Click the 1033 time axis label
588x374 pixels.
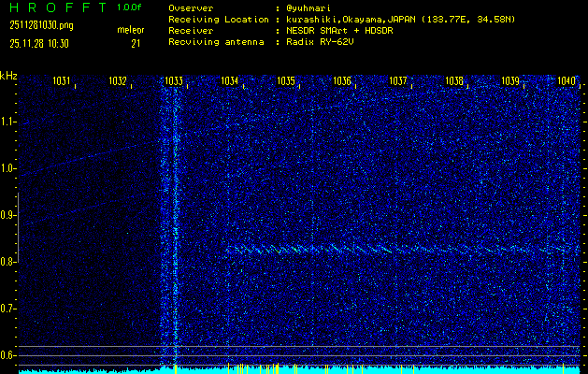(174, 80)
